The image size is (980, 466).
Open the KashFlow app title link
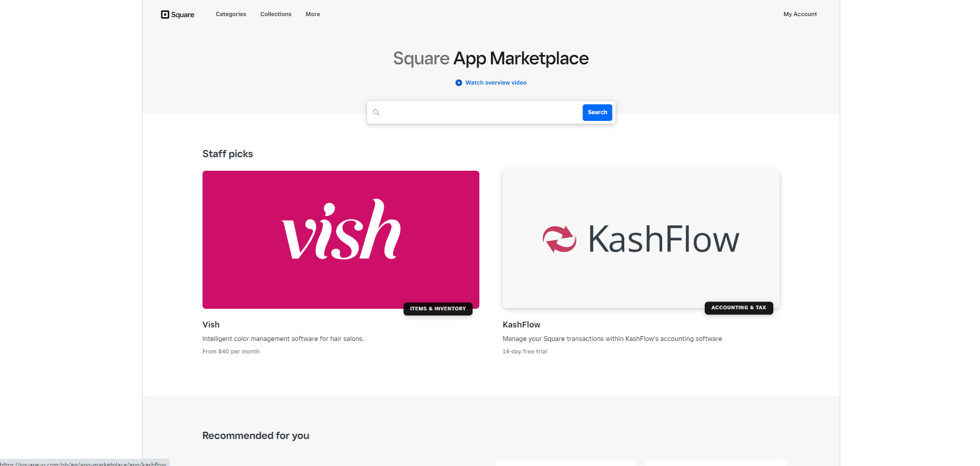click(x=521, y=325)
